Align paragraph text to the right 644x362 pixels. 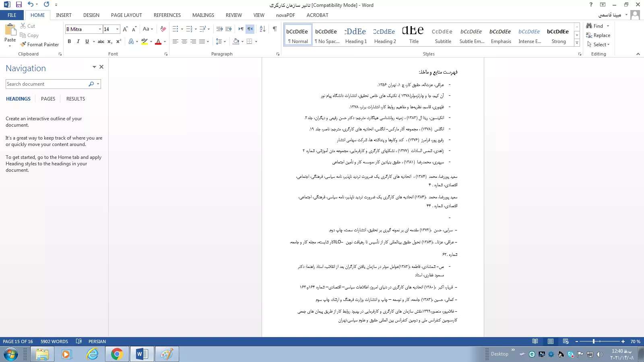click(193, 41)
